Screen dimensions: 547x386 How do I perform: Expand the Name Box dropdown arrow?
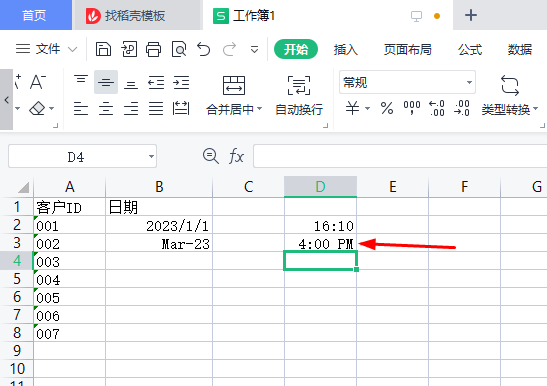[x=151, y=156]
